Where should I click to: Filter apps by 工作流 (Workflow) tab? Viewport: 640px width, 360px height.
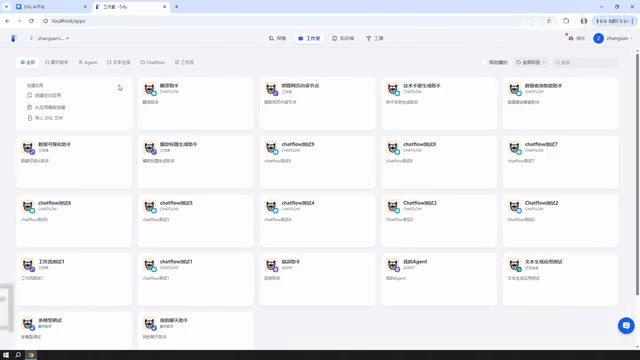(184, 62)
